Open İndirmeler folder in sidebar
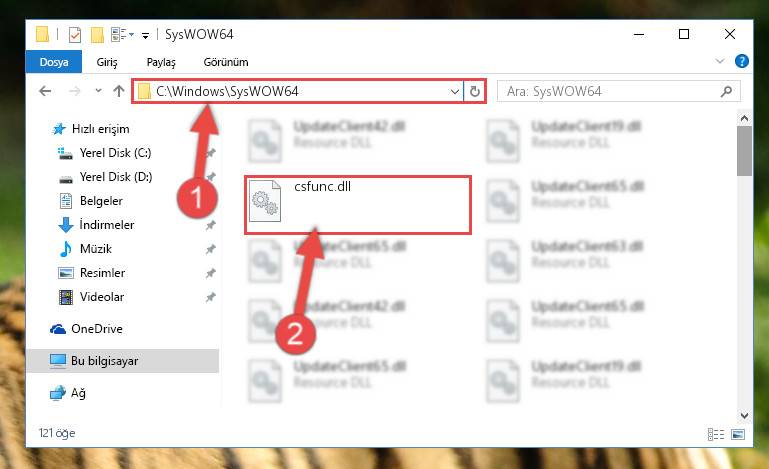This screenshot has height=469, width=769. click(x=106, y=225)
